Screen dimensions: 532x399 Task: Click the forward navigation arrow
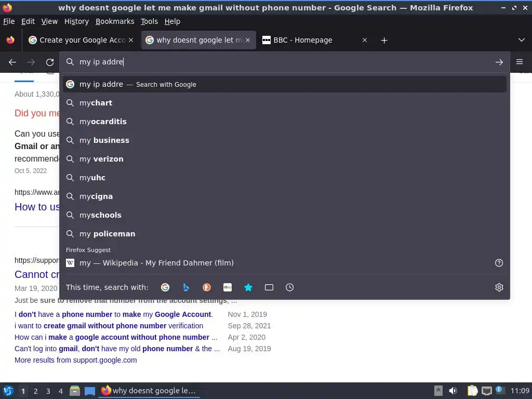coord(31,62)
